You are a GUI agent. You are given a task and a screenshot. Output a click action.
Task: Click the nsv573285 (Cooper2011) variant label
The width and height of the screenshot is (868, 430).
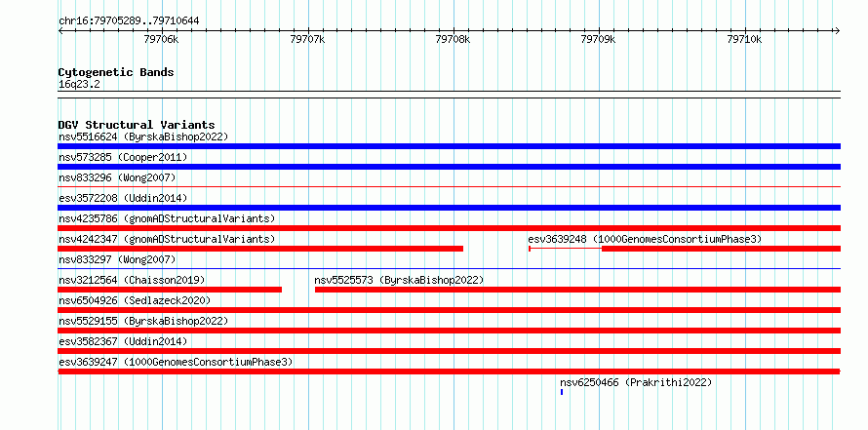(x=123, y=157)
